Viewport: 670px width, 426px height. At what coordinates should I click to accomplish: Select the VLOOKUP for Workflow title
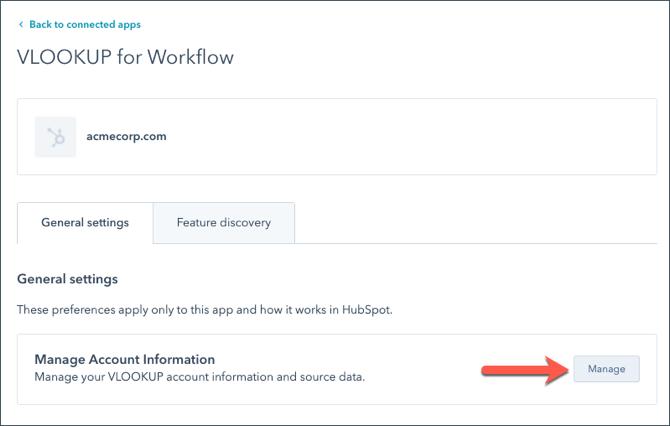(125, 57)
